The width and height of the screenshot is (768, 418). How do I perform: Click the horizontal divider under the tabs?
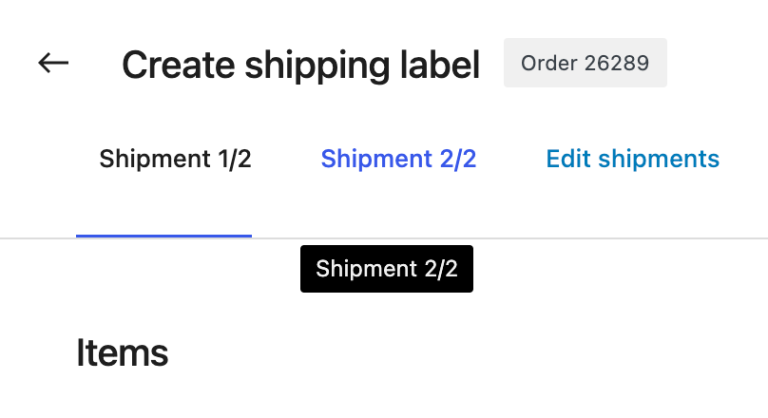[x=600, y=239]
